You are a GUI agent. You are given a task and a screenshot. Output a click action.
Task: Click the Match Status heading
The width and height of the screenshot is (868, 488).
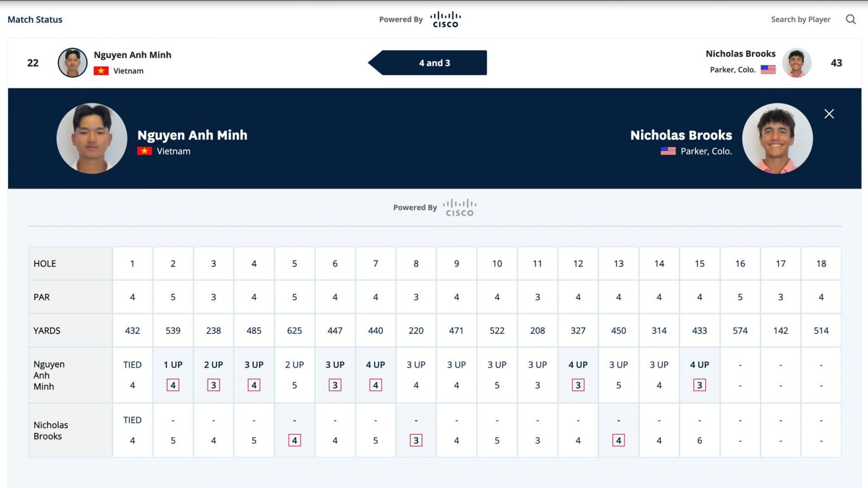click(35, 20)
